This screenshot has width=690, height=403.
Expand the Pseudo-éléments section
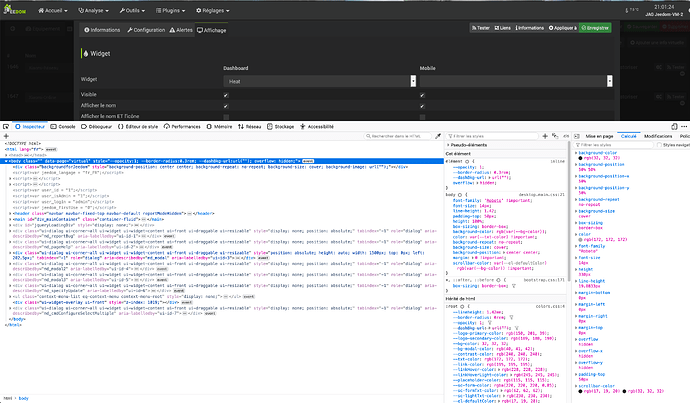pyautogui.click(x=449, y=145)
